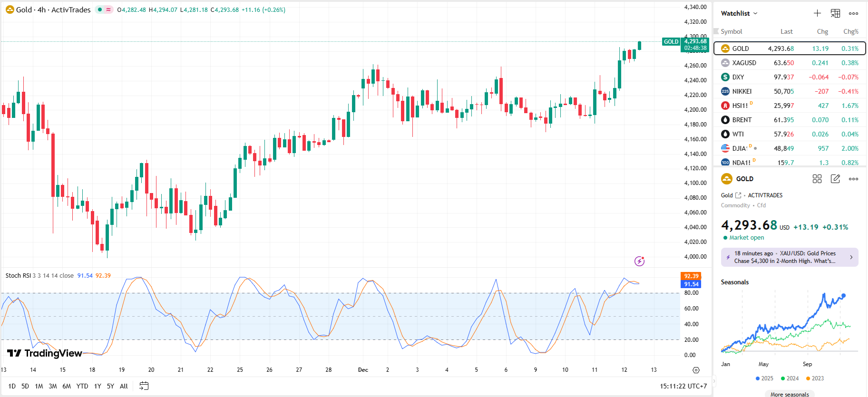Open the GOLD details three-dot menu

853,179
